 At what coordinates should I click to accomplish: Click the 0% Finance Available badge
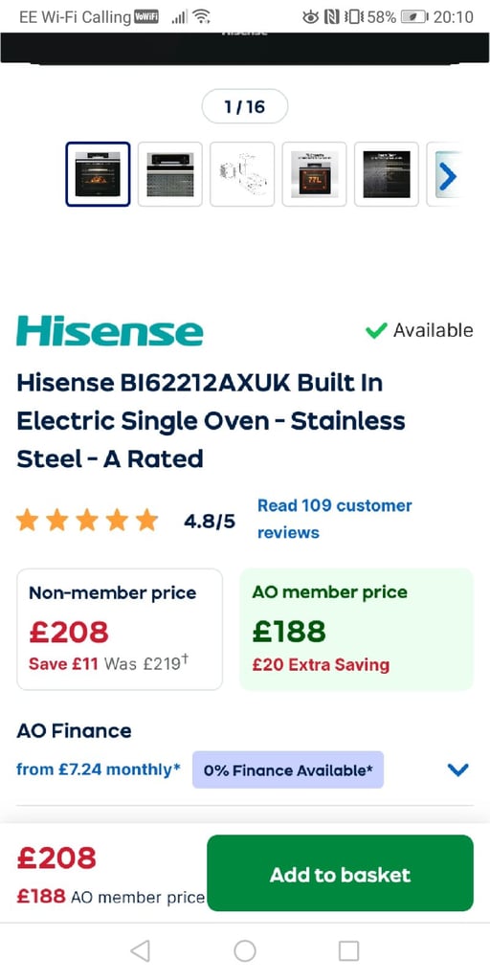pyautogui.click(x=288, y=770)
